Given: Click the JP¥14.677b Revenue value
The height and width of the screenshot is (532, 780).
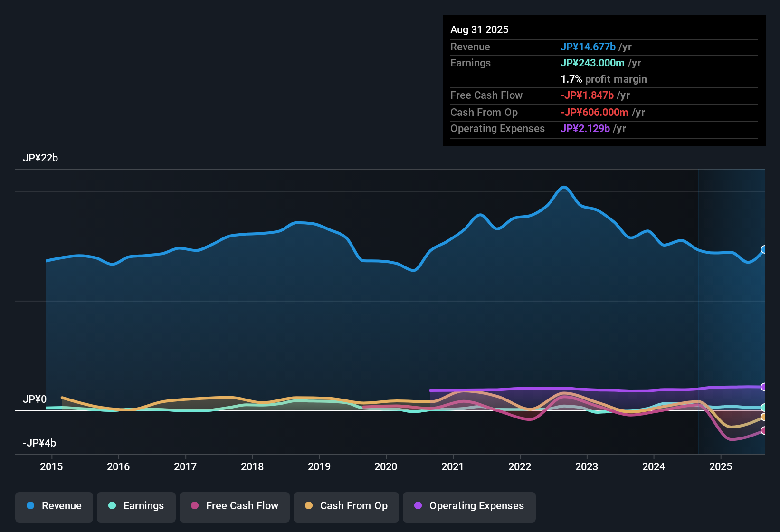Looking at the screenshot, I should tap(588, 47).
